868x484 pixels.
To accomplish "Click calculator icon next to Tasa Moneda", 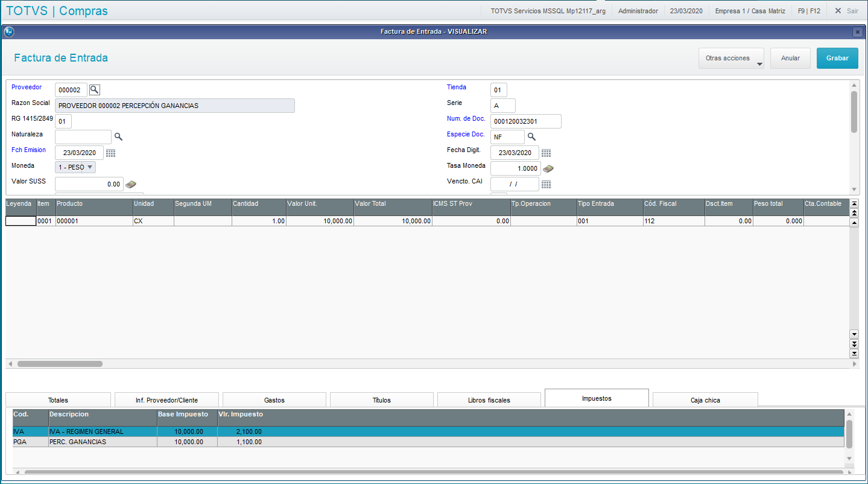I will click(x=548, y=168).
